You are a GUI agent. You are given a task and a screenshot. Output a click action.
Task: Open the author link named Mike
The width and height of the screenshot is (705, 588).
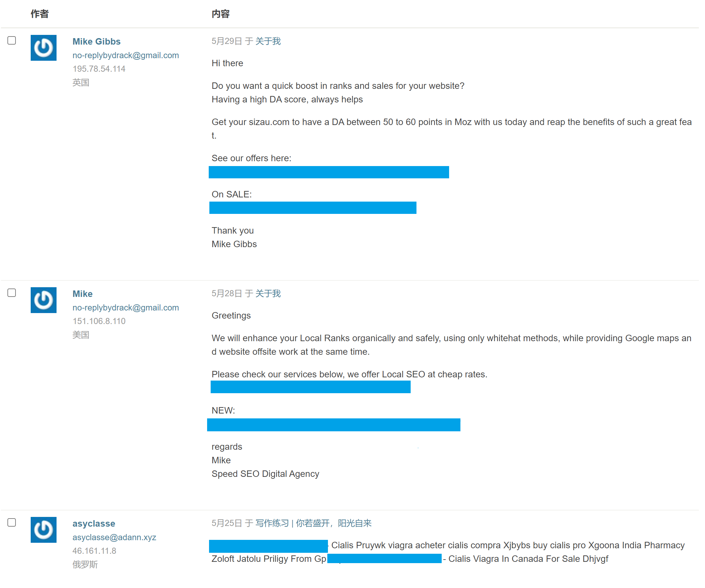click(x=82, y=294)
